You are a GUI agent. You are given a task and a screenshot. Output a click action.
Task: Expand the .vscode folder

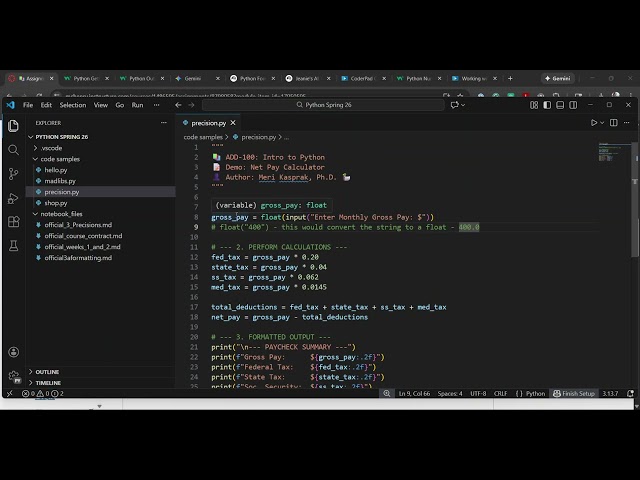click(x=51, y=148)
